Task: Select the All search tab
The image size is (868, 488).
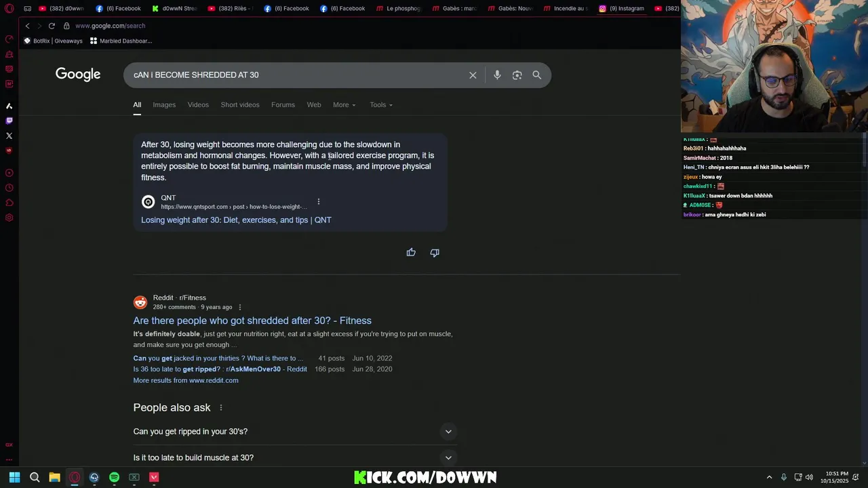Action: 137,105
